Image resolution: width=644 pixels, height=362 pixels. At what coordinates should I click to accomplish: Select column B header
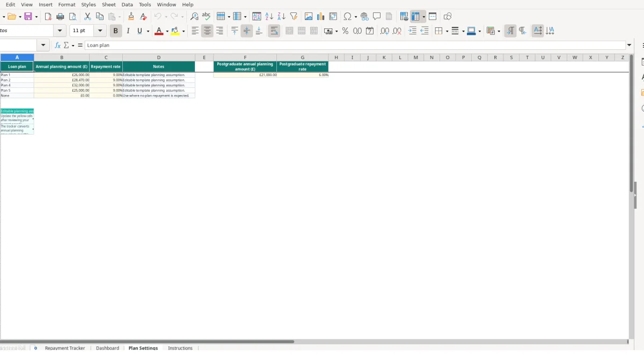(x=62, y=57)
